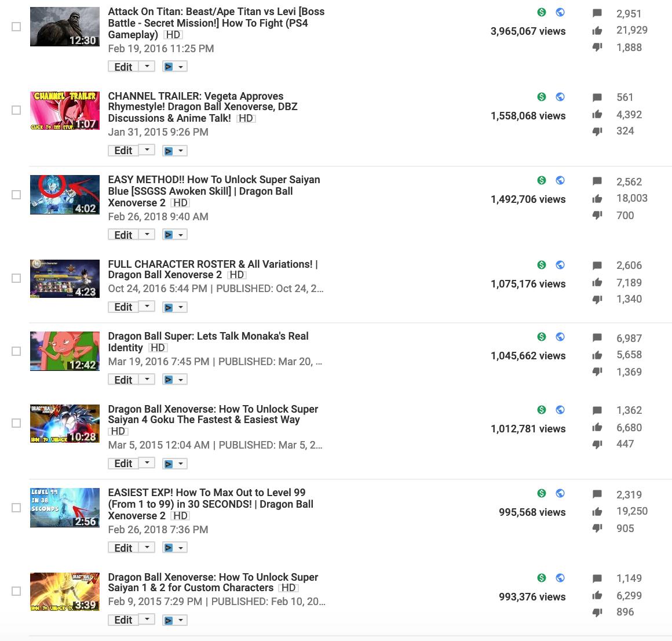Viewport: 672px width, 641px height.
Task: Open thumbnail of EASIEST EXP Level 99 video
Action: click(x=65, y=508)
